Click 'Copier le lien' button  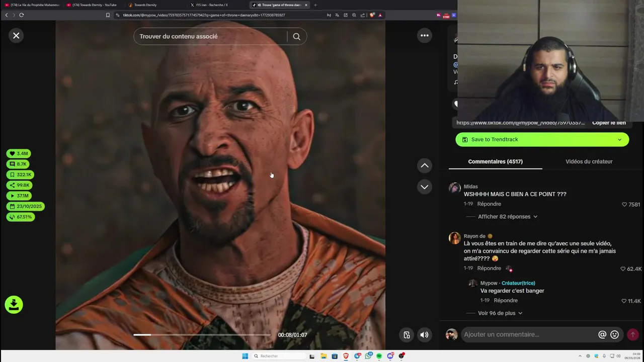click(609, 123)
